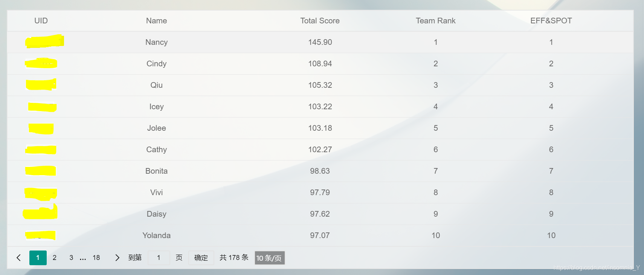Image resolution: width=644 pixels, height=275 pixels.
Task: Jump to last page 18
Action: [96, 258]
